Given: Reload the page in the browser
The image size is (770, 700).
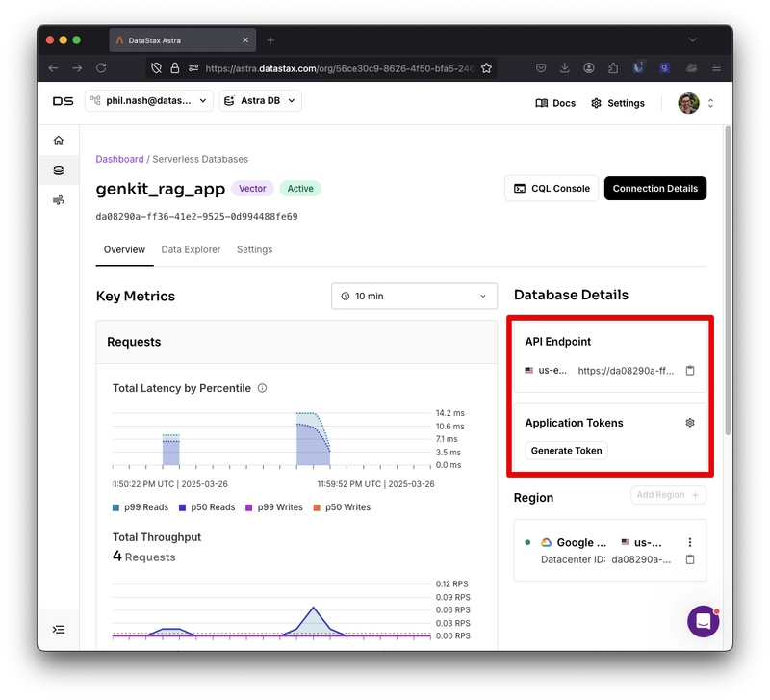Looking at the screenshot, I should pos(101,67).
